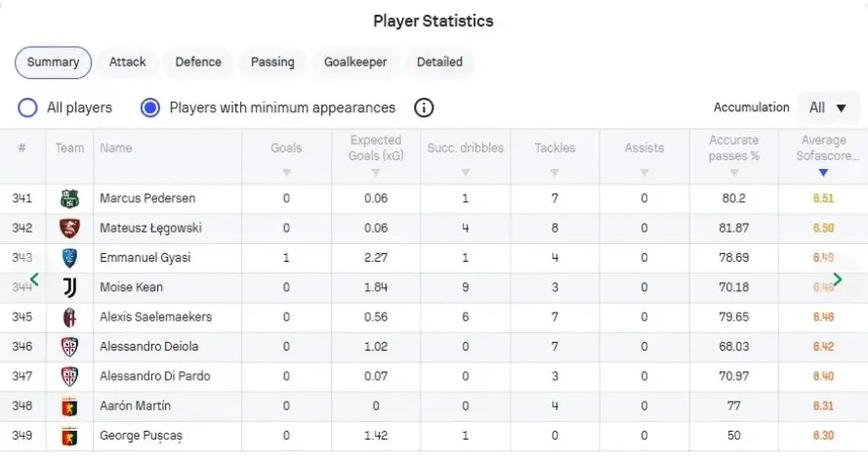Click the Genoa crest next to George Pușcaș
The width and height of the screenshot is (868, 463).
tap(69, 436)
